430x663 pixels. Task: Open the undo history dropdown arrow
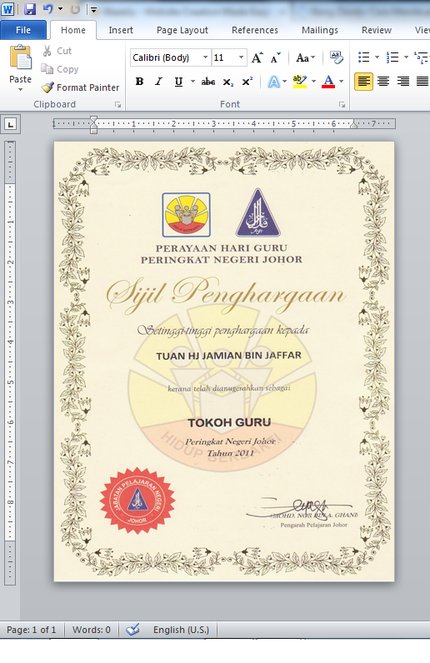[x=60, y=9]
